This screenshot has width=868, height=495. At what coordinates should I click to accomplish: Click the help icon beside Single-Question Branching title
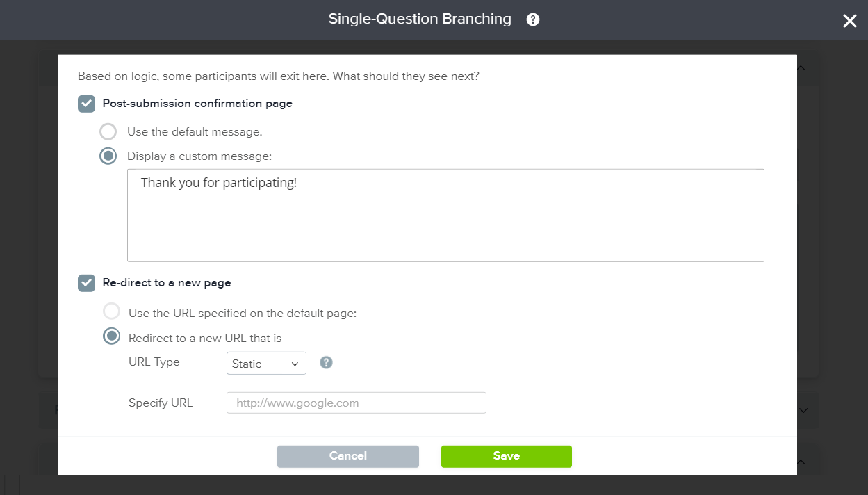pyautogui.click(x=533, y=19)
